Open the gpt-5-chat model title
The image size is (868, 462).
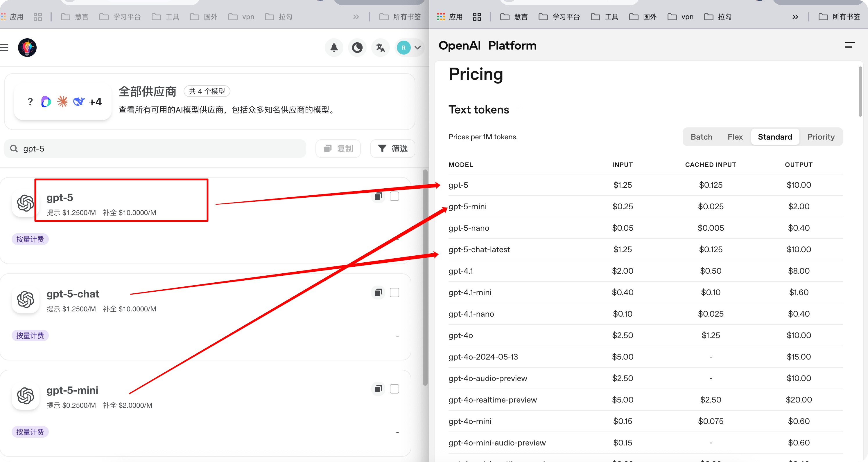(73, 294)
